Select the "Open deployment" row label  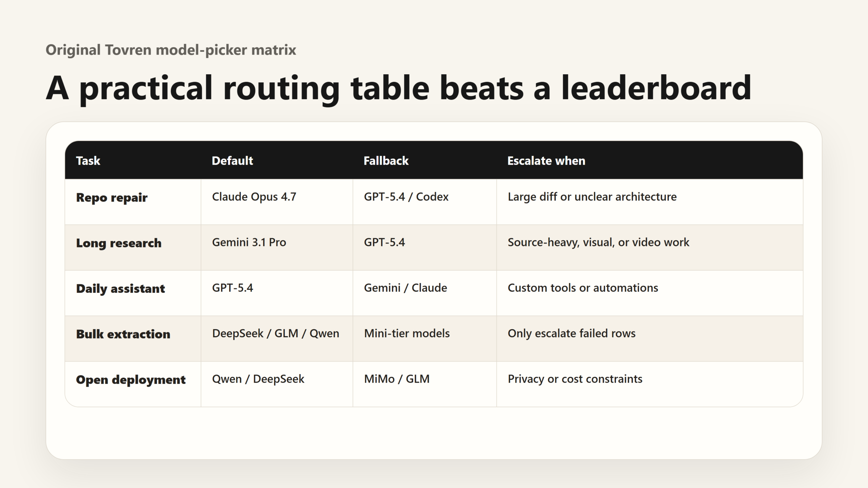pyautogui.click(x=131, y=380)
